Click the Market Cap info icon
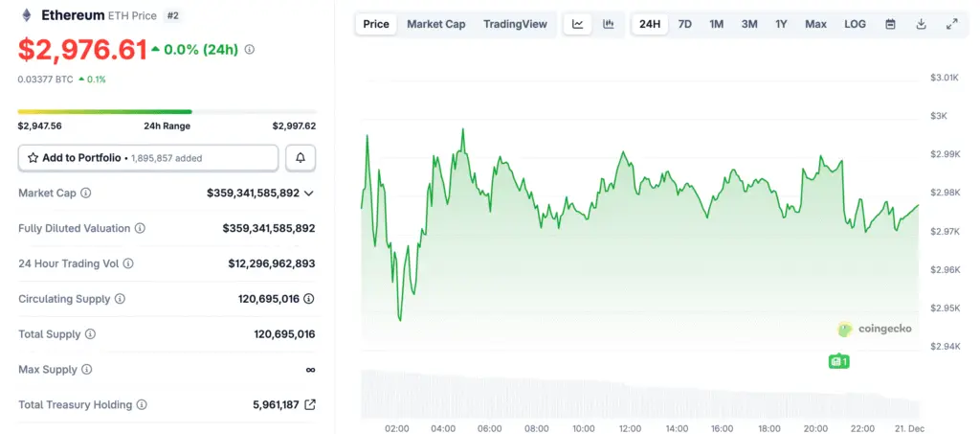This screenshot has width=980, height=434. click(86, 194)
